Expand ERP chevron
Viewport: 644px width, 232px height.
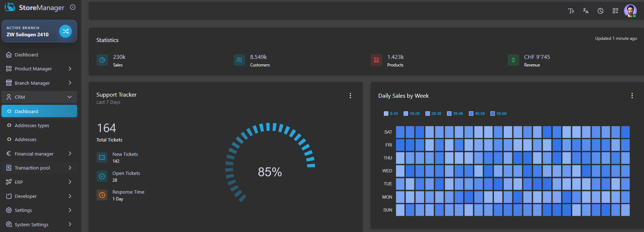[x=70, y=182]
